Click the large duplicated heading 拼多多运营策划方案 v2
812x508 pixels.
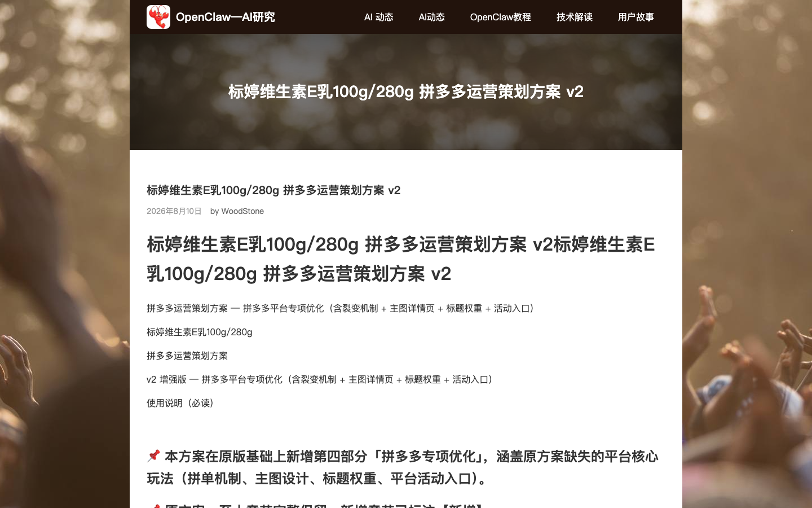tap(401, 259)
